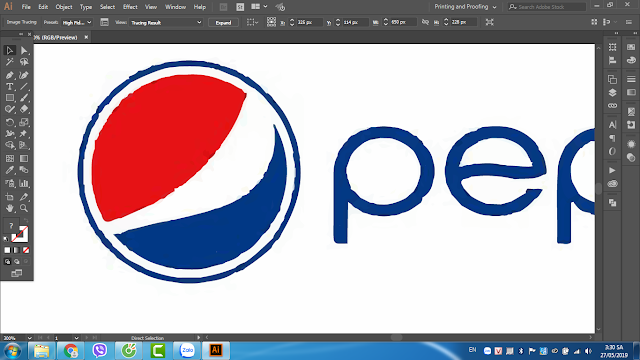Enable Draw Normal mode

coord(7,262)
